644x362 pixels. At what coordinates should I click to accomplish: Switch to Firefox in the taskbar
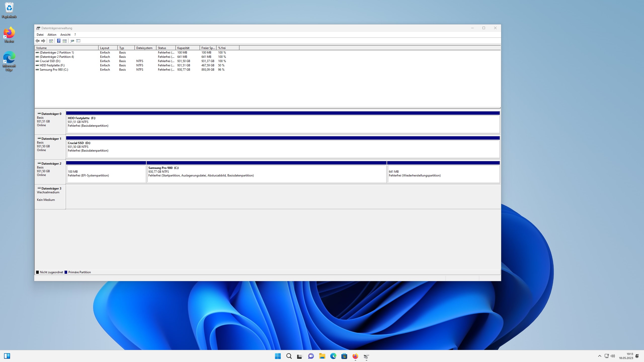pos(355,356)
